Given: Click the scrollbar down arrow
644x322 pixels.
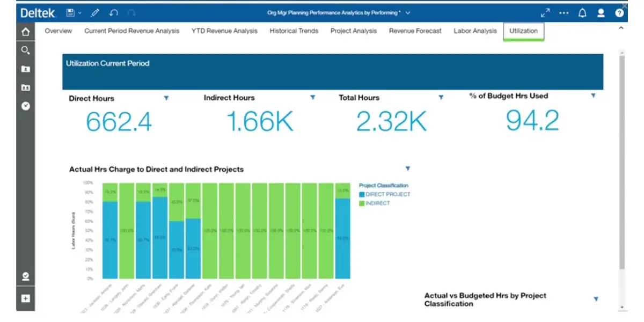Looking at the screenshot, I should tap(622, 308).
